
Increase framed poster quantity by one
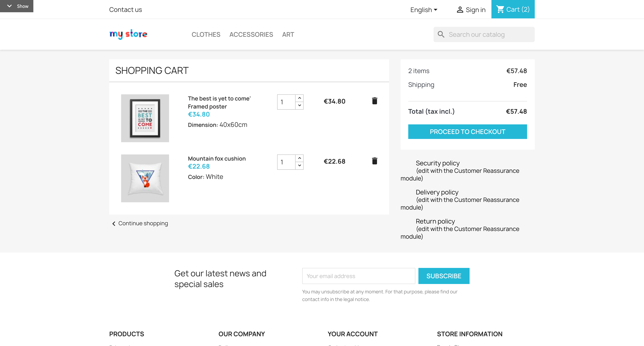tap(300, 98)
